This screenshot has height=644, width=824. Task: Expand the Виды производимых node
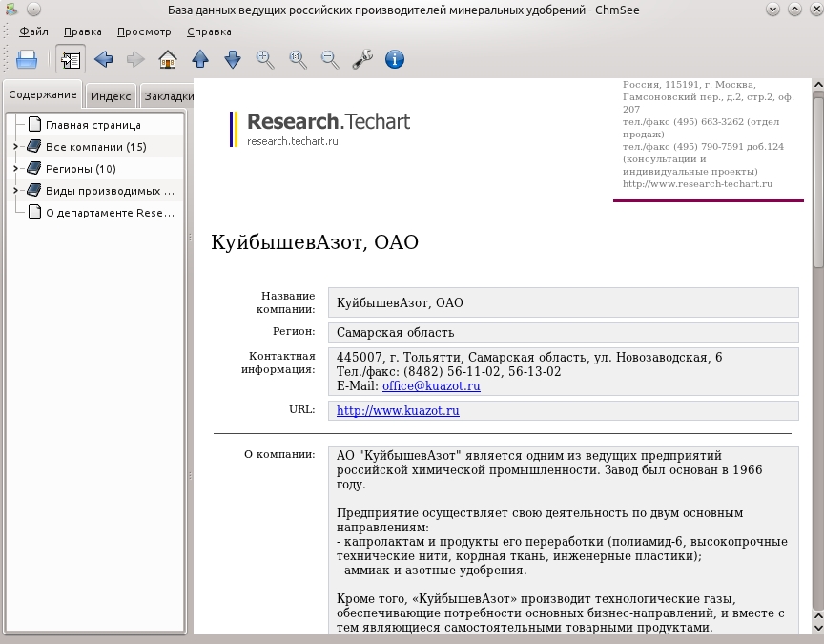(15, 191)
